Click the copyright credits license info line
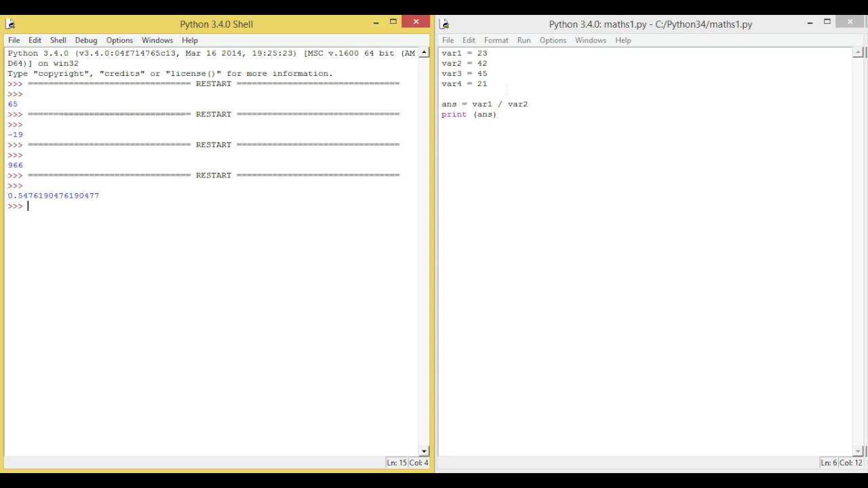This screenshot has width=868, height=488. 170,74
